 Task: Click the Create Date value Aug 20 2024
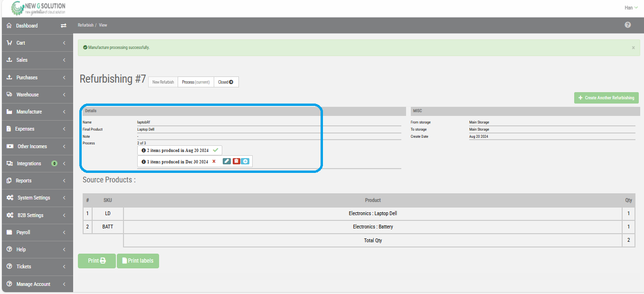click(x=479, y=136)
